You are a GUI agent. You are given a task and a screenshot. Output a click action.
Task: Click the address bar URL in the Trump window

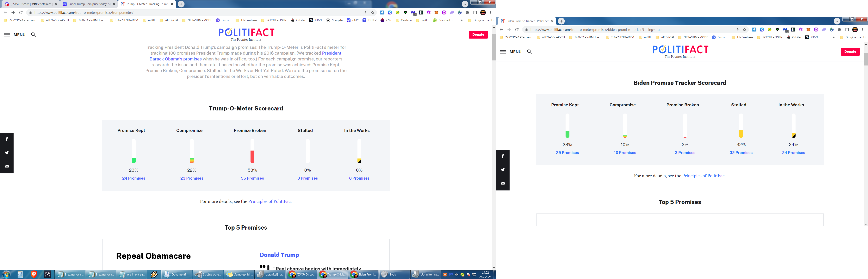pos(84,12)
